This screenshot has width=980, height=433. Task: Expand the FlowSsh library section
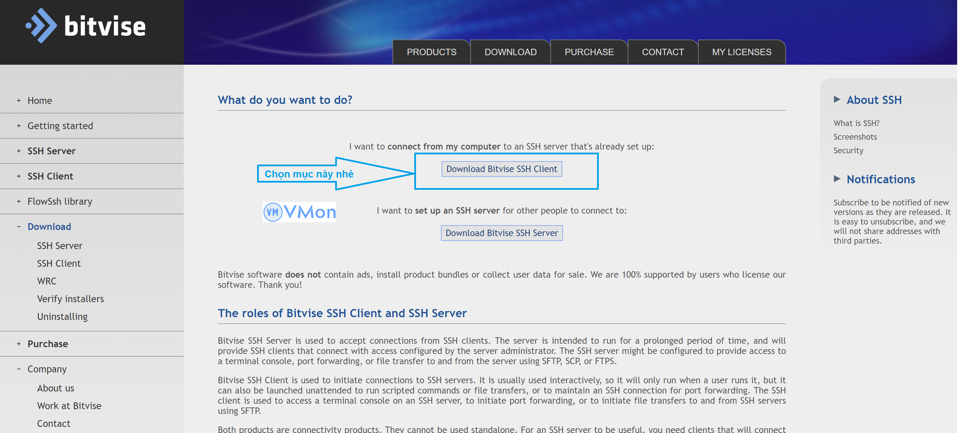[19, 201]
